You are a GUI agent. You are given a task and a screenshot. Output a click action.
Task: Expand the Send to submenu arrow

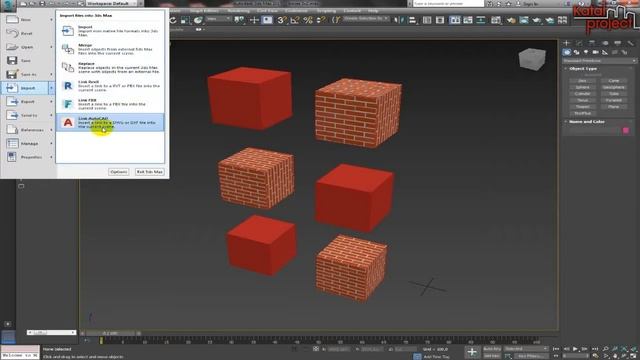pyautogui.click(x=51, y=116)
